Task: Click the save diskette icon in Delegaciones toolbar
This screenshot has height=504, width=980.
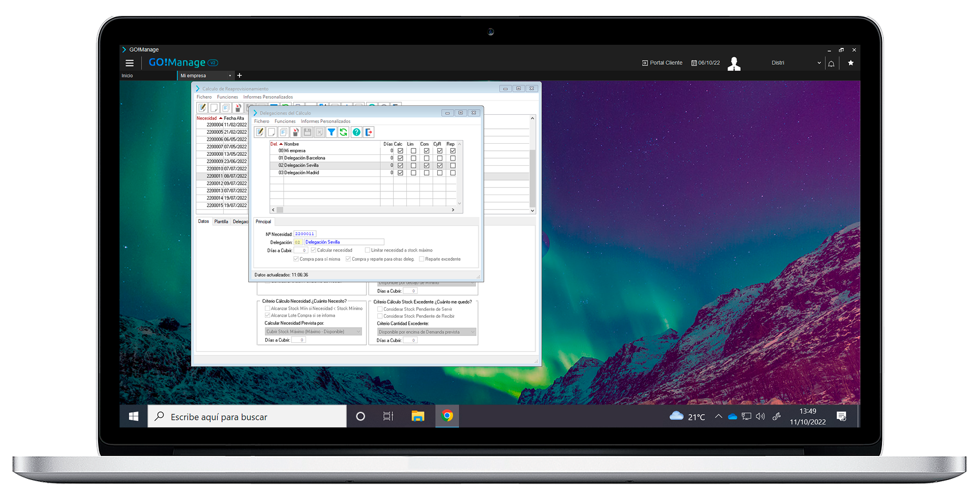Action: pos(307,133)
